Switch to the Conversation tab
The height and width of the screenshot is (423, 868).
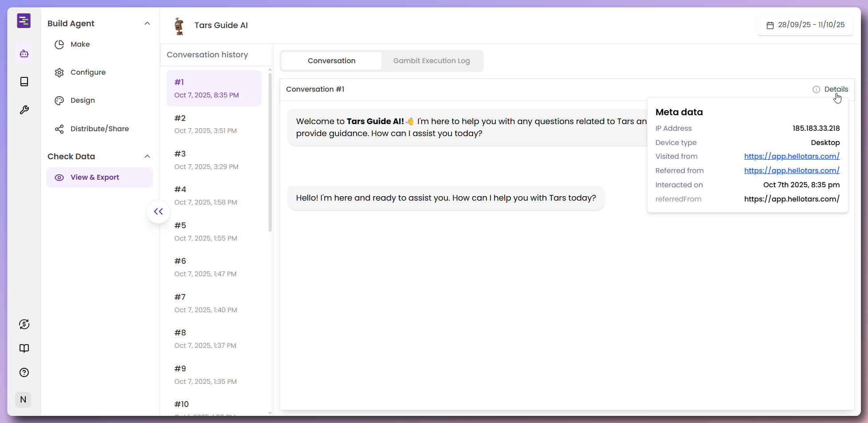coord(331,61)
